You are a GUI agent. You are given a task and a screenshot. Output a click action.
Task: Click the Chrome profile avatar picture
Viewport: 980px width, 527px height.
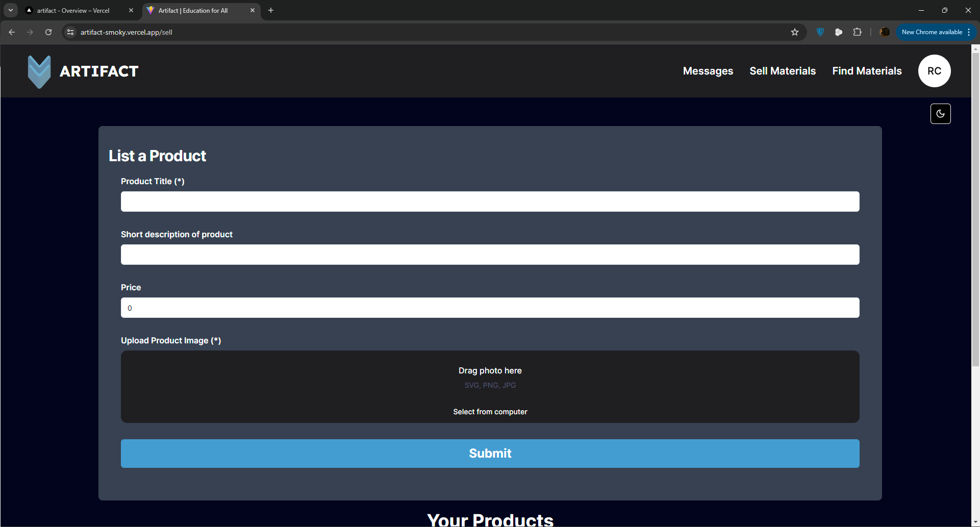(x=885, y=32)
